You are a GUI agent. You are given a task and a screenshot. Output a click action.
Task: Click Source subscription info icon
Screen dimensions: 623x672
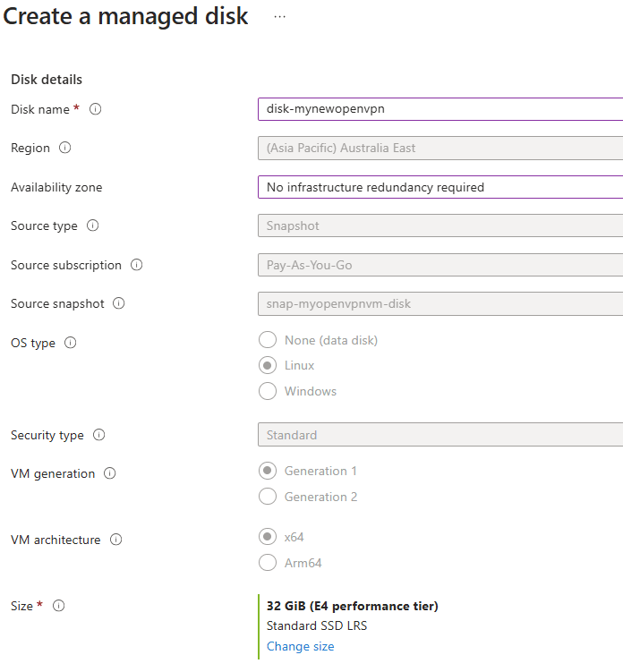(x=137, y=265)
